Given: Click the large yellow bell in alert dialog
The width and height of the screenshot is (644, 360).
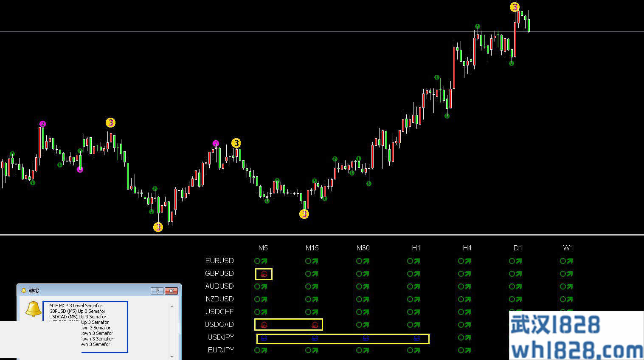Looking at the screenshot, I should click(33, 309).
